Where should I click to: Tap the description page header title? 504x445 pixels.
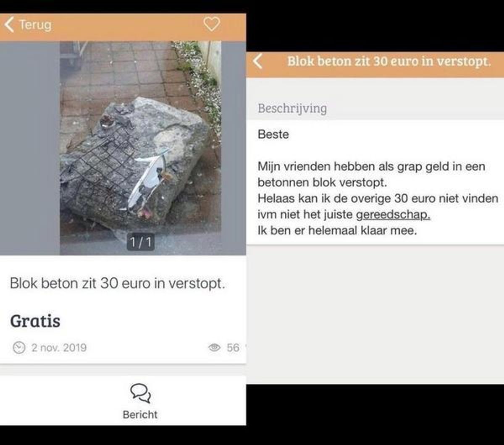coord(389,62)
